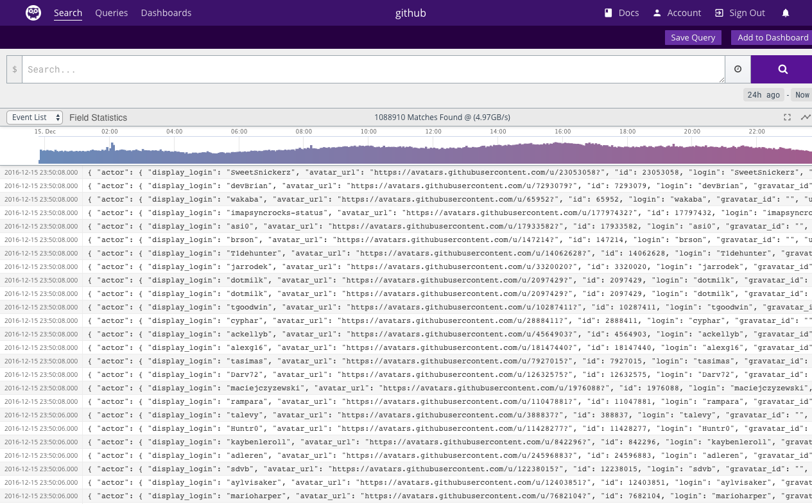Select the jarrodek event row
The width and height of the screenshot is (812, 504).
pos(406,266)
